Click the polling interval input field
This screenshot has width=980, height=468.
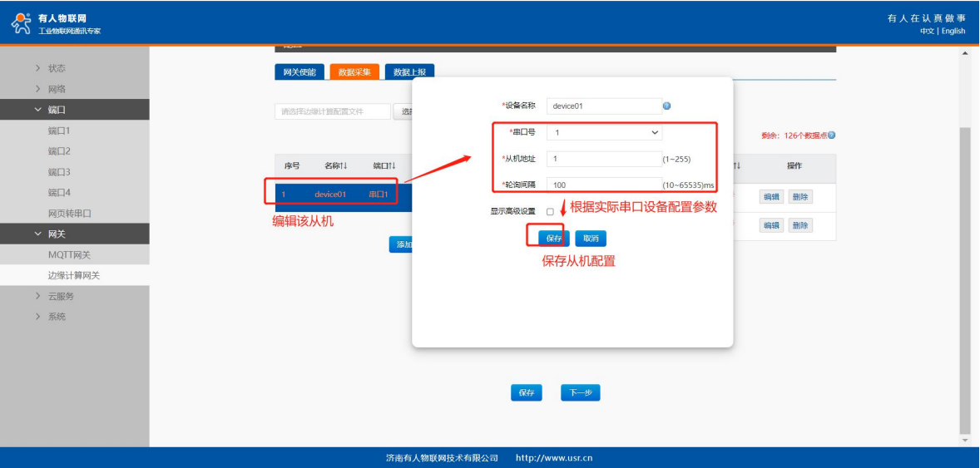click(x=604, y=185)
